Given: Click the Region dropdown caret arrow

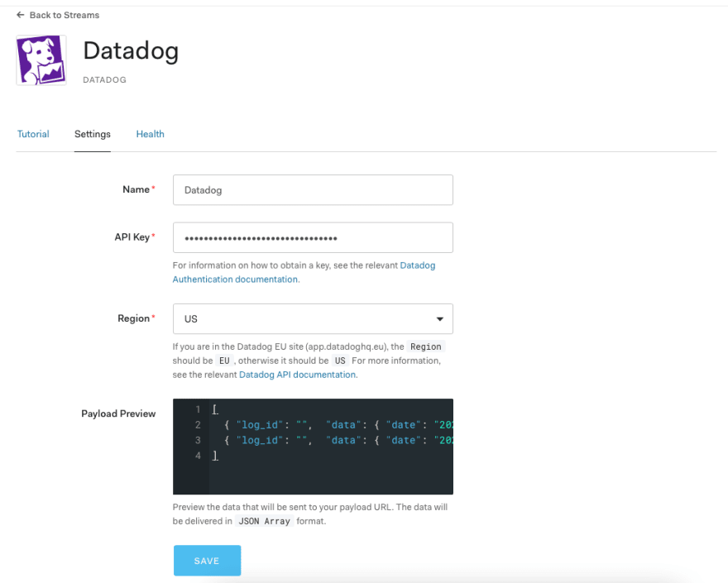Looking at the screenshot, I should tap(439, 319).
